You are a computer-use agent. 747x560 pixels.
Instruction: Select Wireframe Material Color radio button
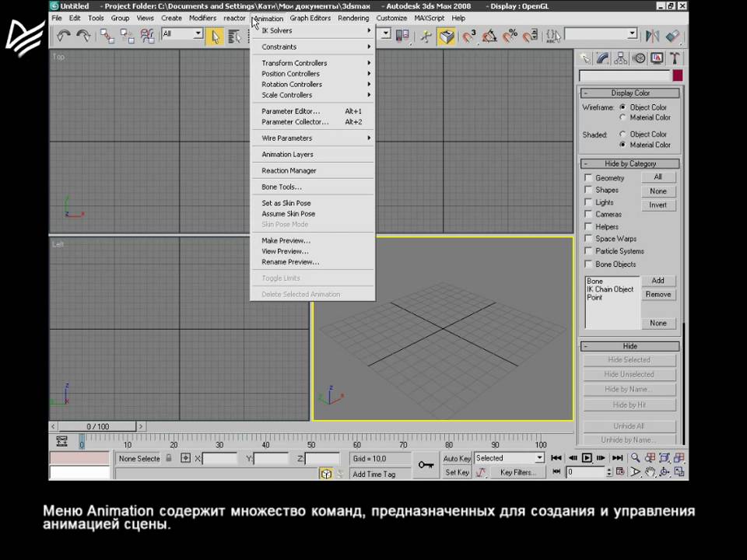622,117
